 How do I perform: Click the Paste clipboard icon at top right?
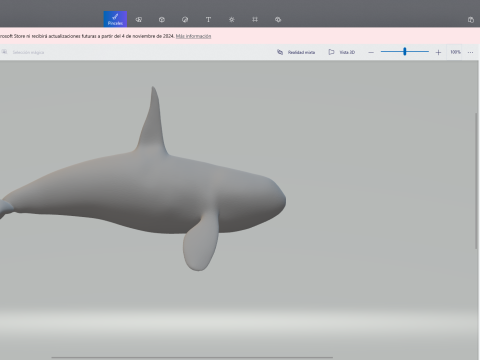(471, 20)
